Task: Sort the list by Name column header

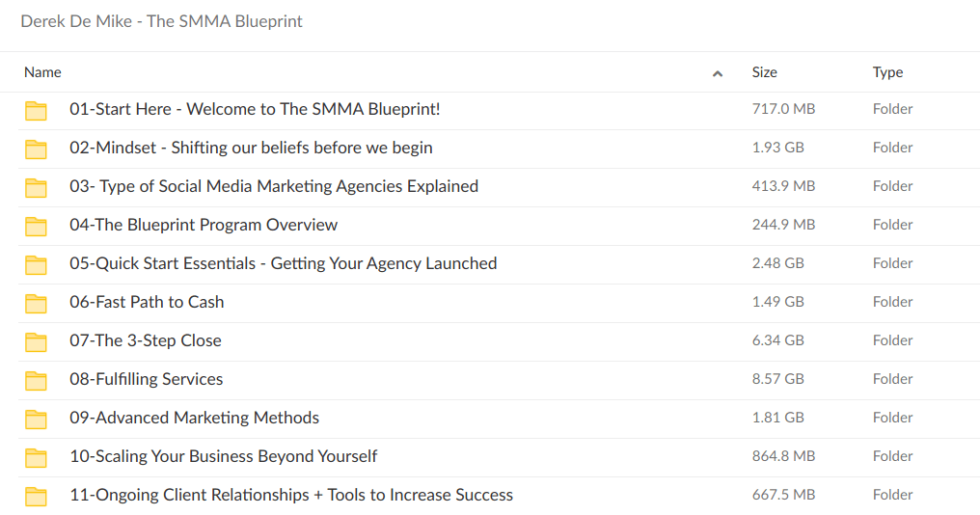Action: point(42,72)
